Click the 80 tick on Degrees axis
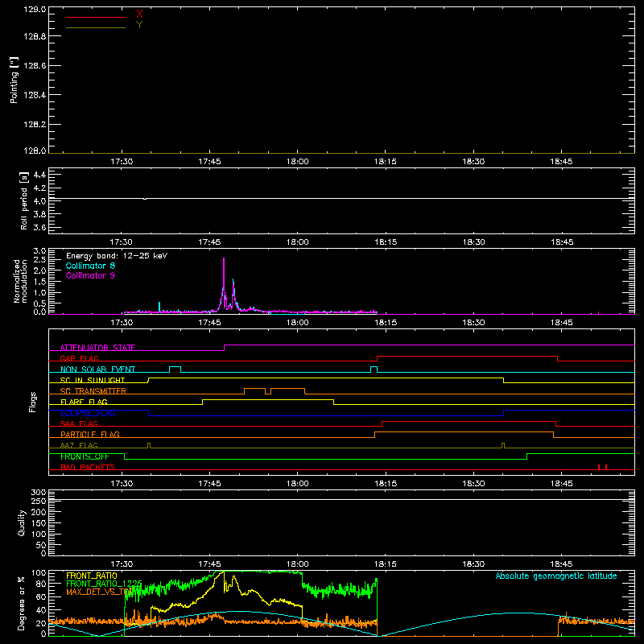Screen dimensions: 644x644 click(42, 584)
